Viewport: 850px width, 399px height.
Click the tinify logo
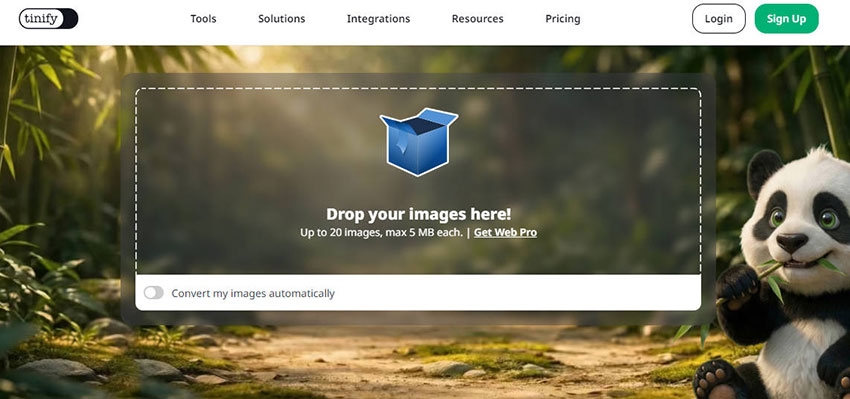48,18
